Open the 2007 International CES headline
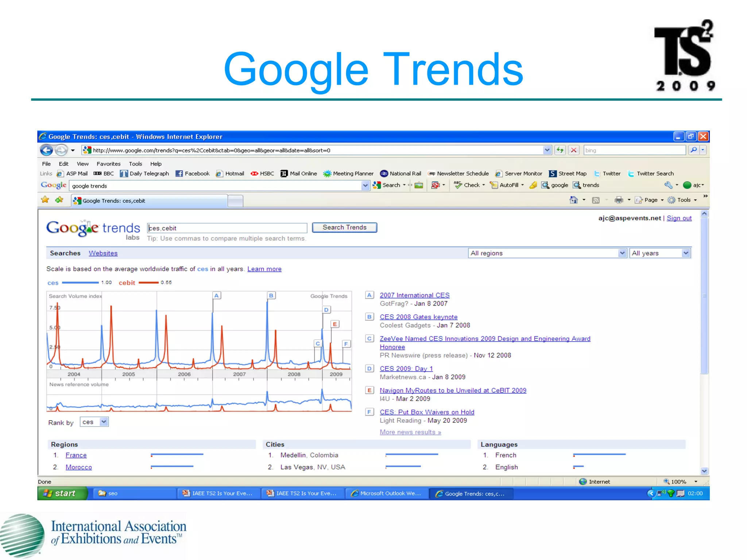 415,295
